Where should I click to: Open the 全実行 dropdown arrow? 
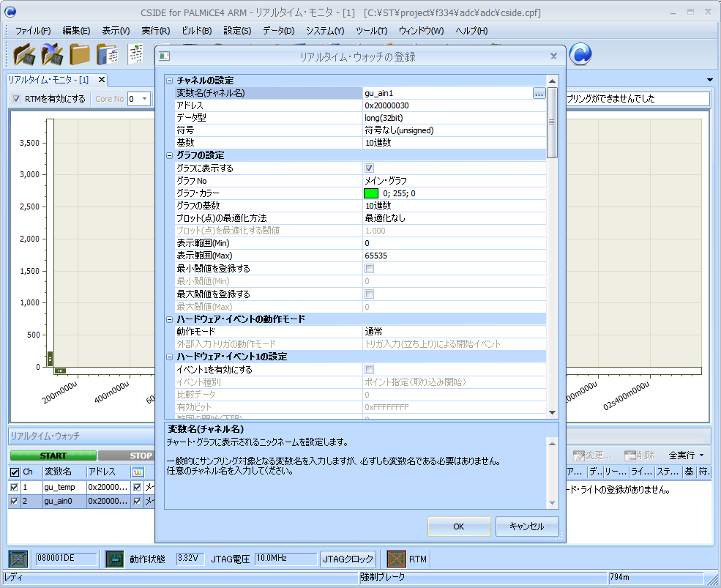701,455
